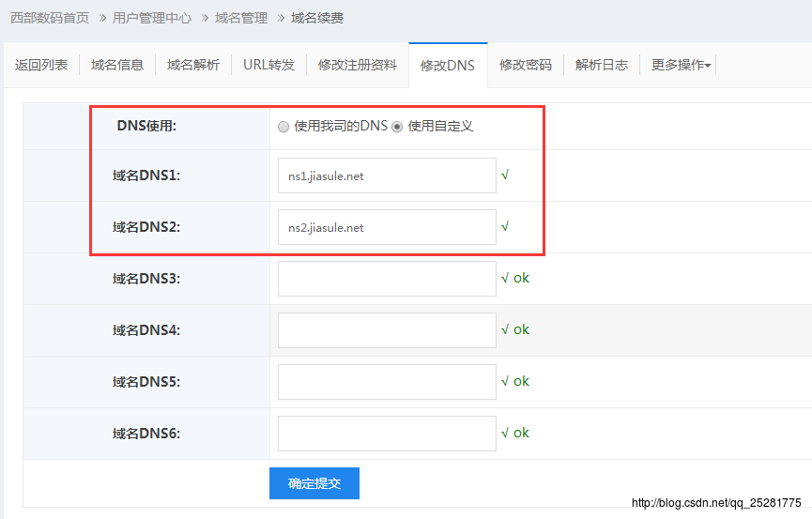Image resolution: width=812 pixels, height=519 pixels.
Task: Click 返回列表 to return to list
Action: tap(41, 65)
